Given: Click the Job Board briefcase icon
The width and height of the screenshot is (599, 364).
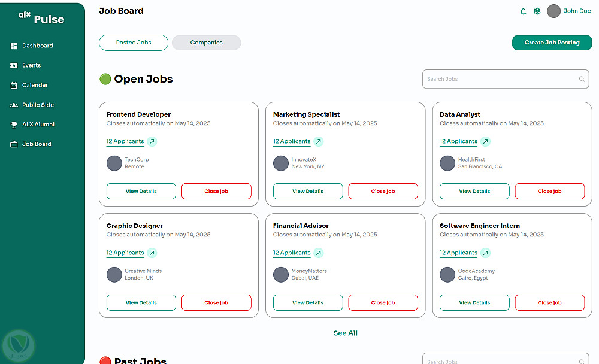Looking at the screenshot, I should coord(14,145).
